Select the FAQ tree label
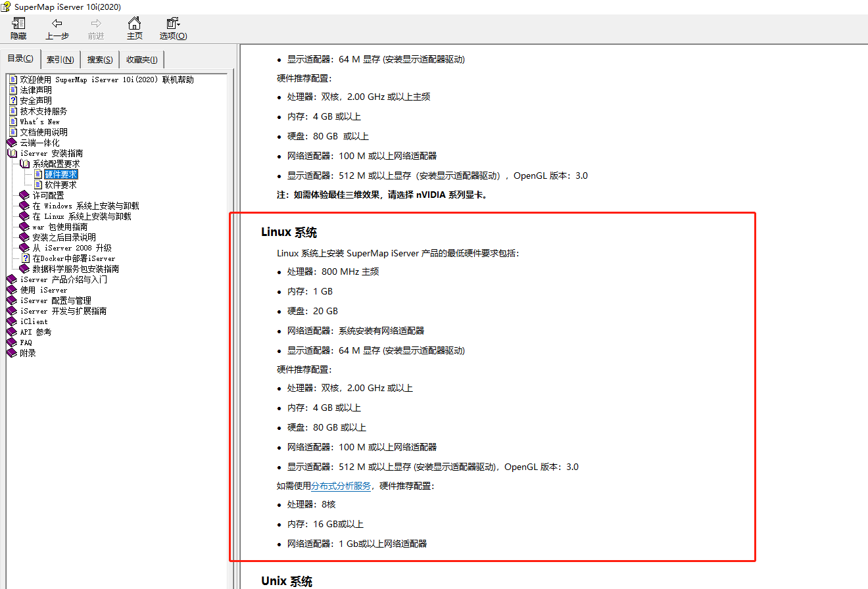 point(26,342)
